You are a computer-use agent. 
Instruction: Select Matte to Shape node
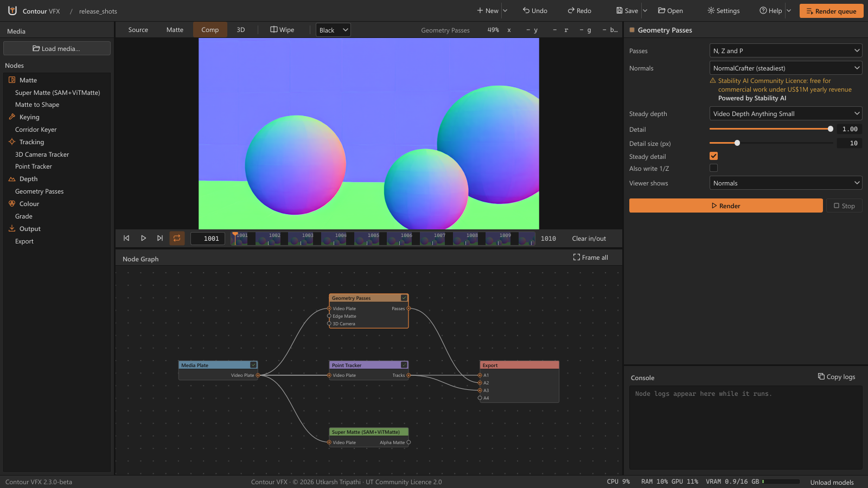coord(37,105)
